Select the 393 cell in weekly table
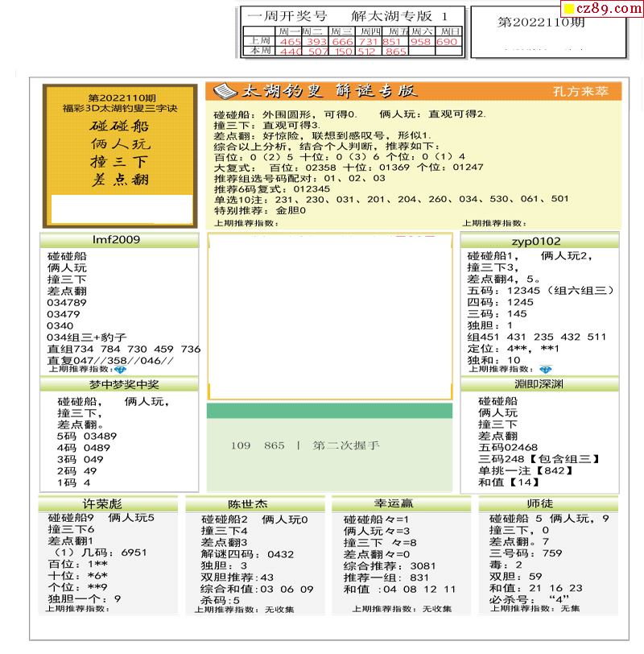Viewport: 644px width, 654px height. click(316, 42)
